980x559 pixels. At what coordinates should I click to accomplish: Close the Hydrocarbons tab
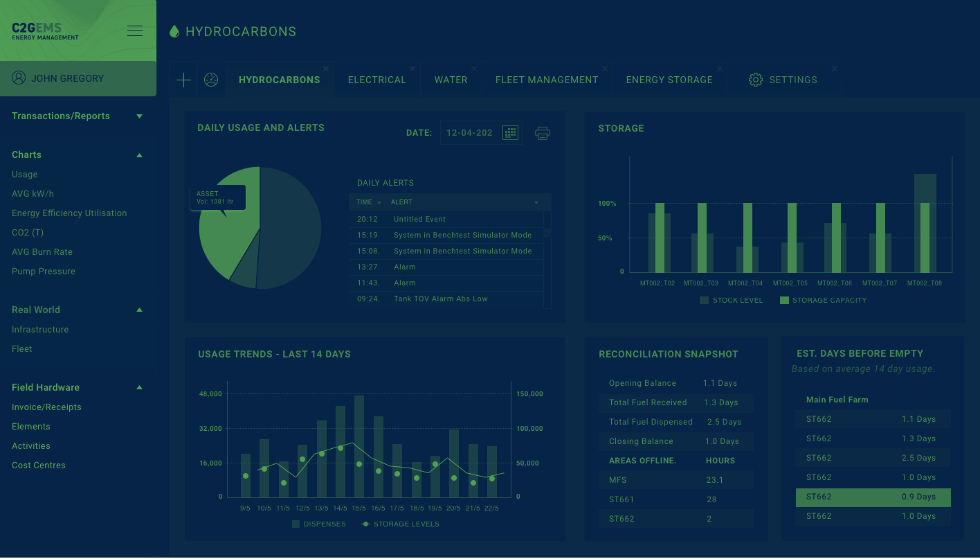326,69
